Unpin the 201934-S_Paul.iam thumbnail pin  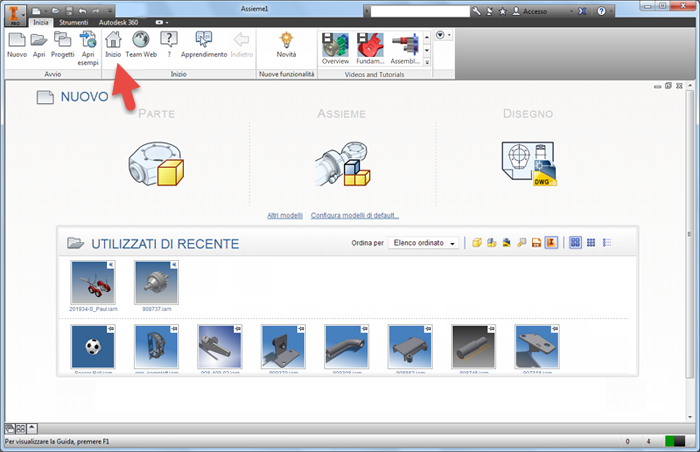tap(111, 265)
